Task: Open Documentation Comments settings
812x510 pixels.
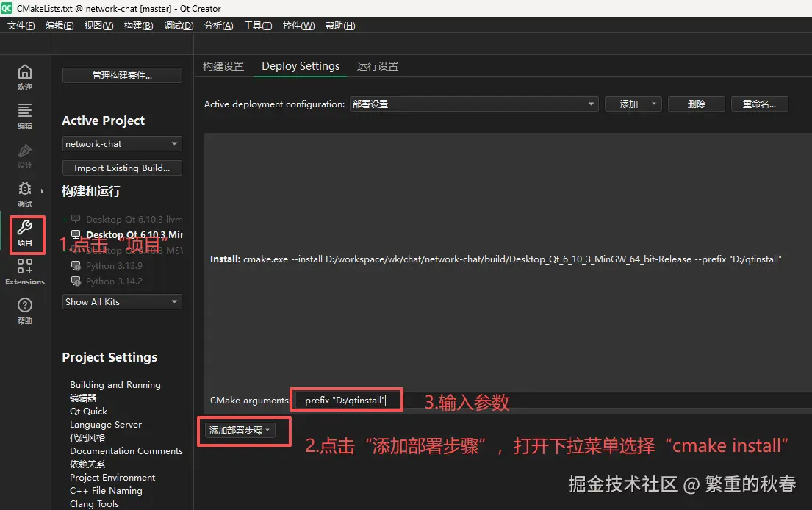Action: click(x=126, y=451)
